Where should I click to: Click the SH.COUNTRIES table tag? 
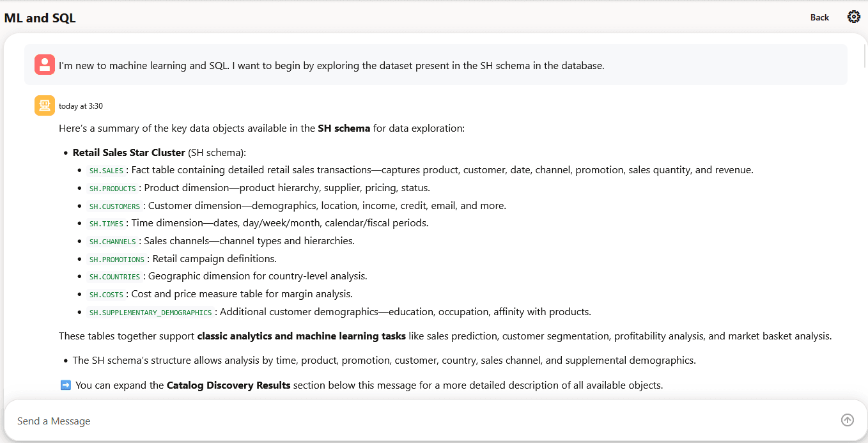tap(114, 277)
